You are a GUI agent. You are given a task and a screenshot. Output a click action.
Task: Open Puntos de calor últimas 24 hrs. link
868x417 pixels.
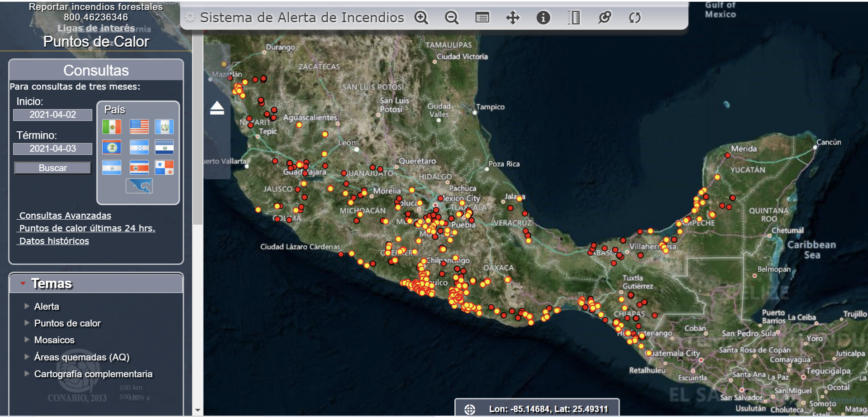[87, 228]
